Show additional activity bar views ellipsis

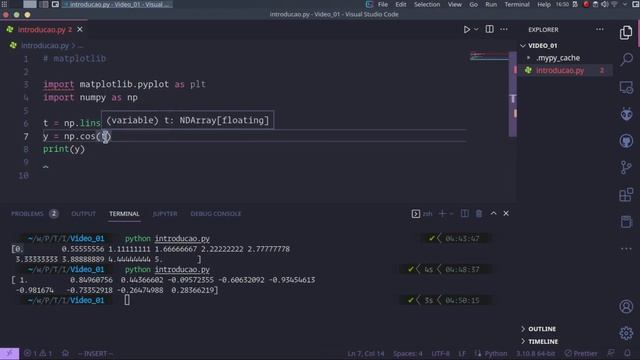point(626,249)
